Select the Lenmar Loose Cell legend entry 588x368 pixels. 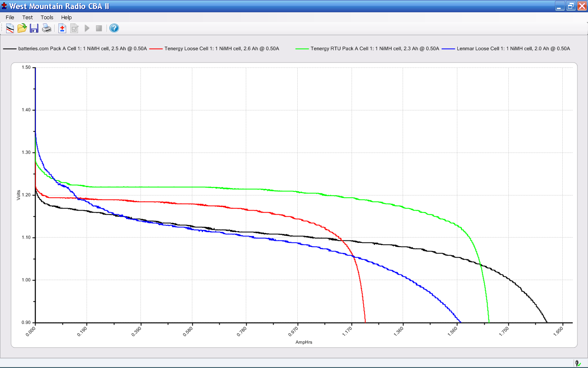(513, 49)
